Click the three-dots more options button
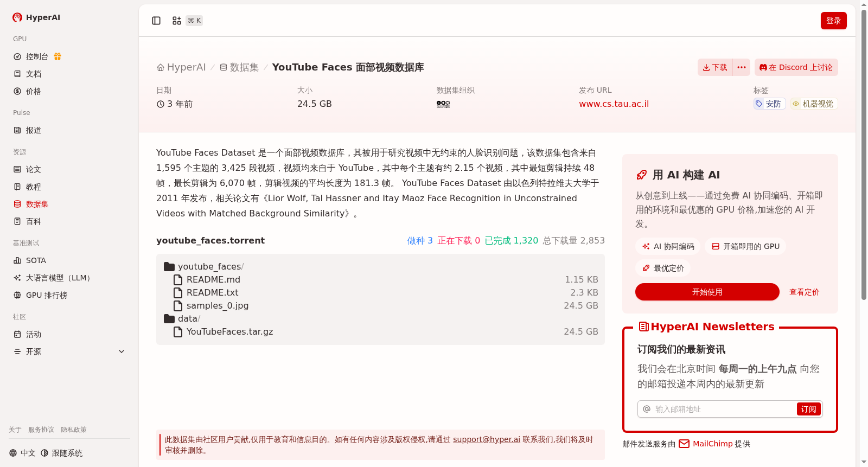The height and width of the screenshot is (467, 868). pyautogui.click(x=742, y=67)
